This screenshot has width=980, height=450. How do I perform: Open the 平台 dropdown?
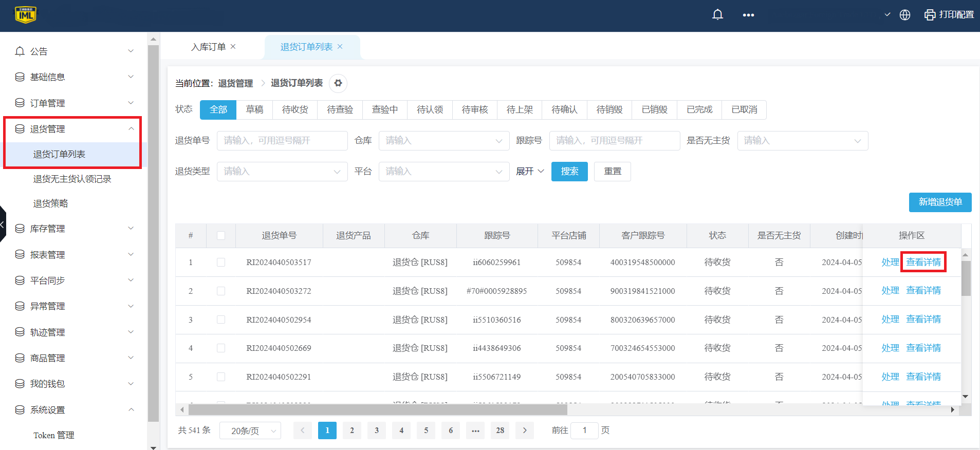pos(444,172)
